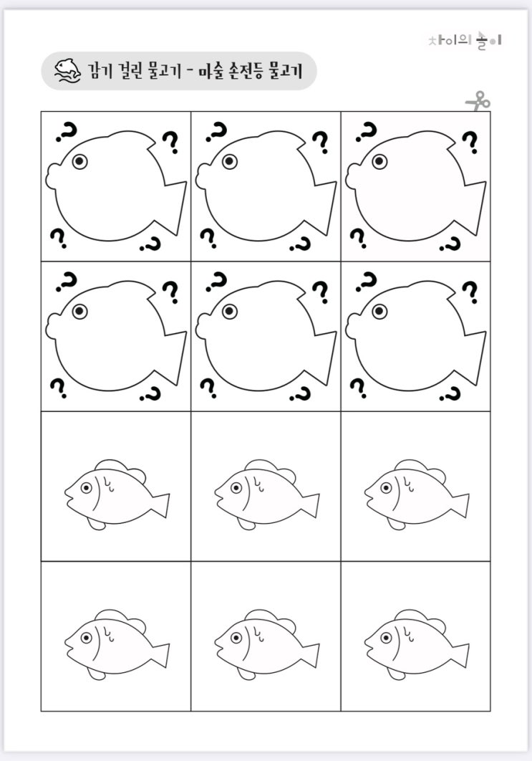Image resolution: width=532 pixels, height=761 pixels.
Task: Click the small fish in bottom-right cell
Action: pyautogui.click(x=417, y=644)
